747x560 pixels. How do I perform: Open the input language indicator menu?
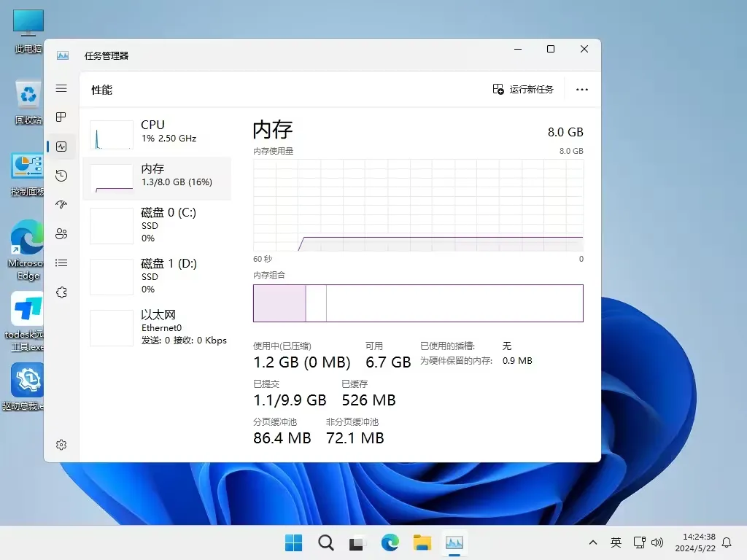point(616,542)
